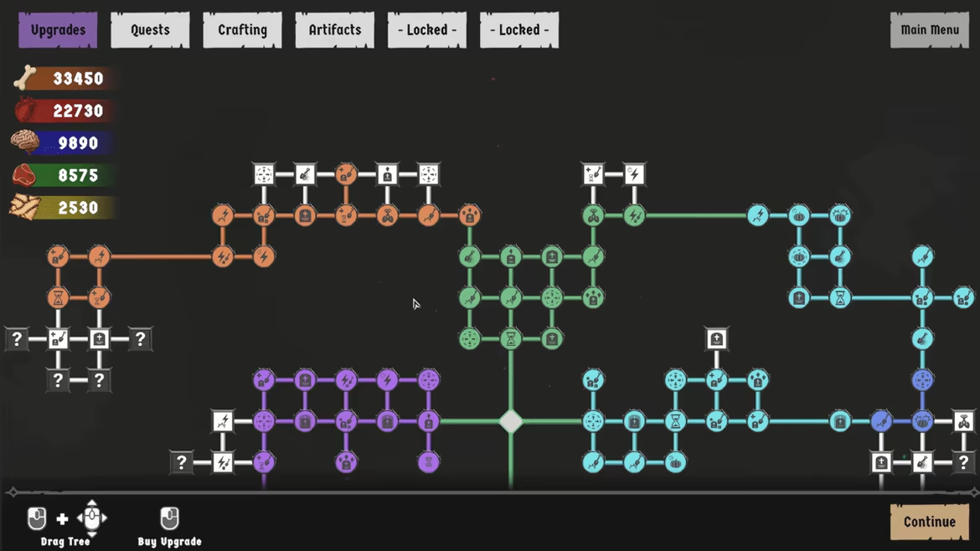This screenshot has width=980, height=551.
Task: Click the Continue button
Action: tap(930, 522)
